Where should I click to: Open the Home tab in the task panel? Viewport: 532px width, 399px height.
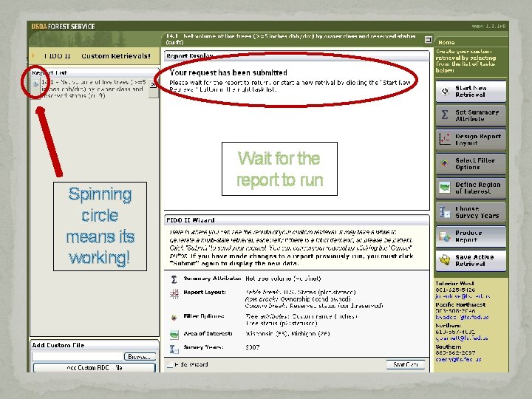[x=446, y=42]
